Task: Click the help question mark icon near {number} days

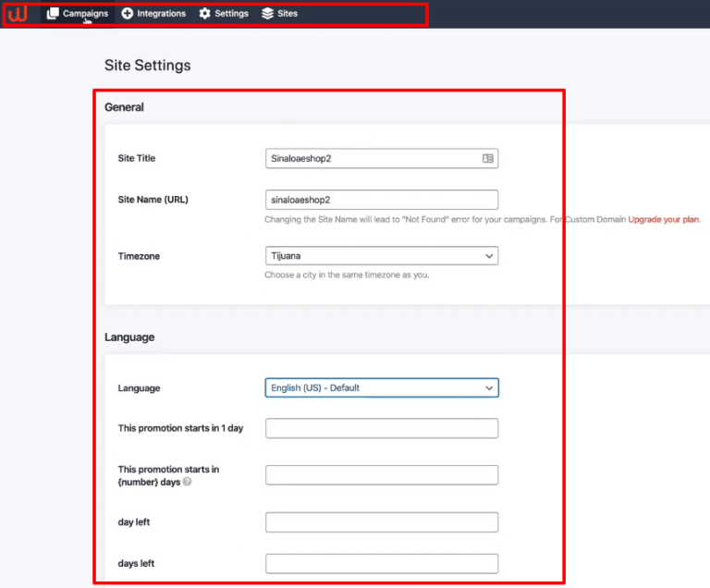Action: pyautogui.click(x=187, y=482)
